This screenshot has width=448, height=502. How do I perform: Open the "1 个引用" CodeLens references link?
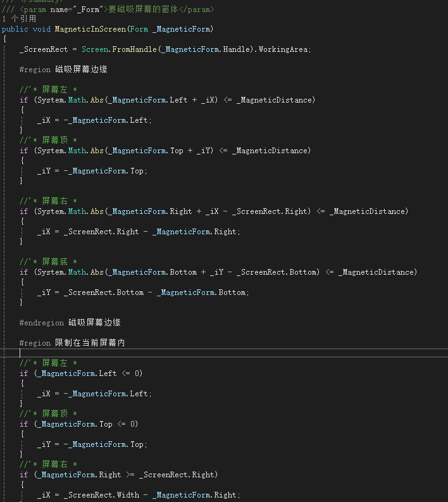click(19, 19)
